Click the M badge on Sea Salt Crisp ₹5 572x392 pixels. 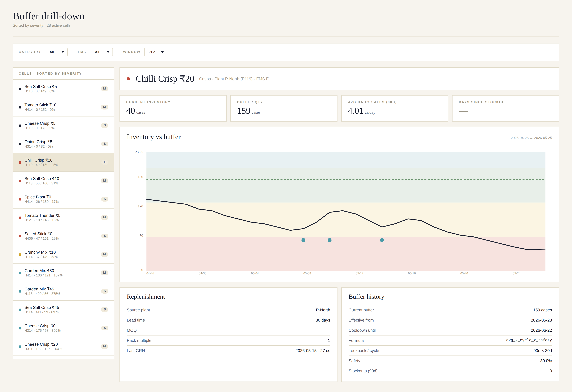pyautogui.click(x=105, y=88)
